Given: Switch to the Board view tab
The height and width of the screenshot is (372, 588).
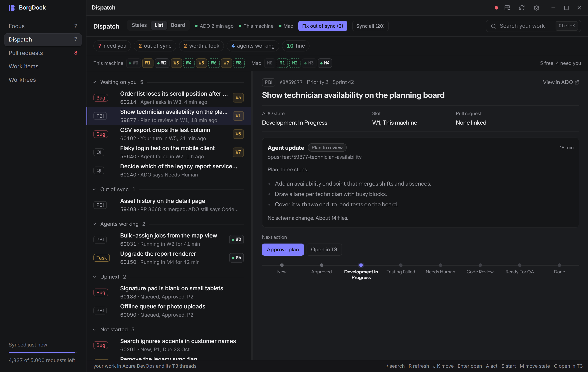Looking at the screenshot, I should (x=178, y=25).
